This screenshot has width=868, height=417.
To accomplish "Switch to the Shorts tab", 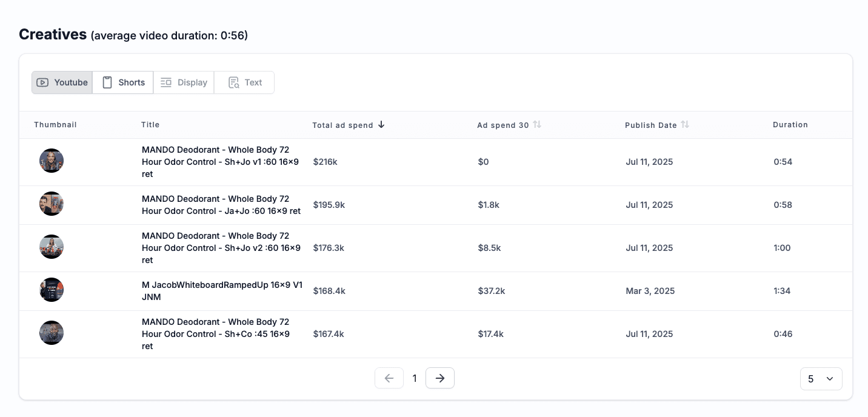I will click(123, 82).
